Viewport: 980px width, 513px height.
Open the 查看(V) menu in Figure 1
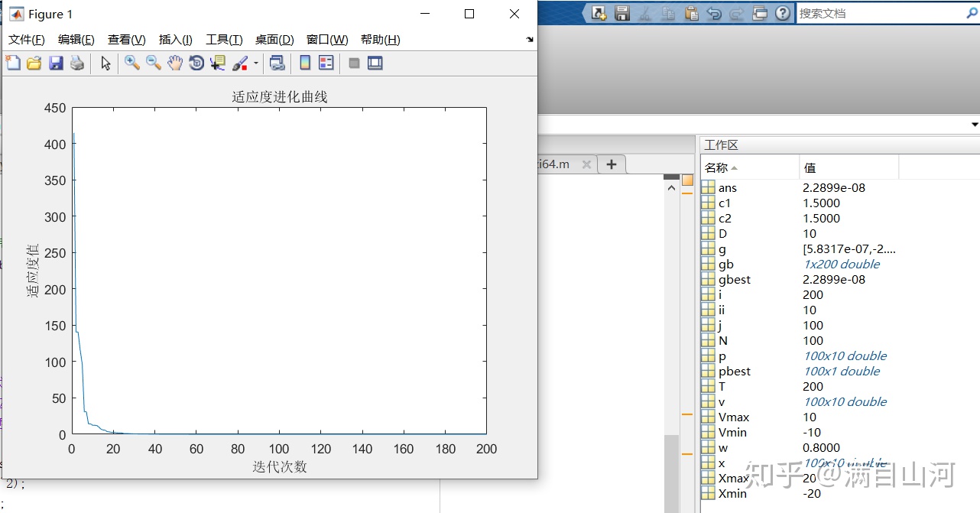[127, 40]
